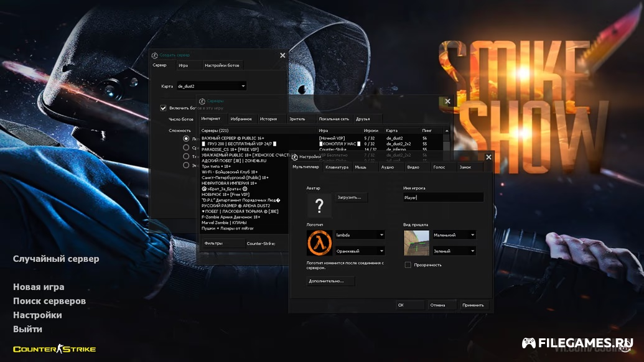Viewport: 644px width, 362px height.
Task: Close the Серверы window
Action: click(447, 101)
